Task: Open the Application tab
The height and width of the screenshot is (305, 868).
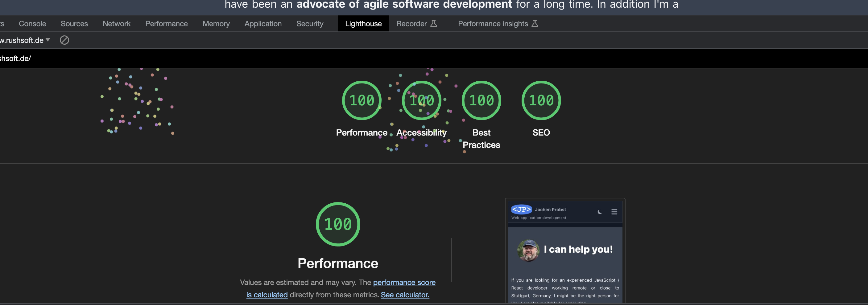Action: tap(263, 23)
